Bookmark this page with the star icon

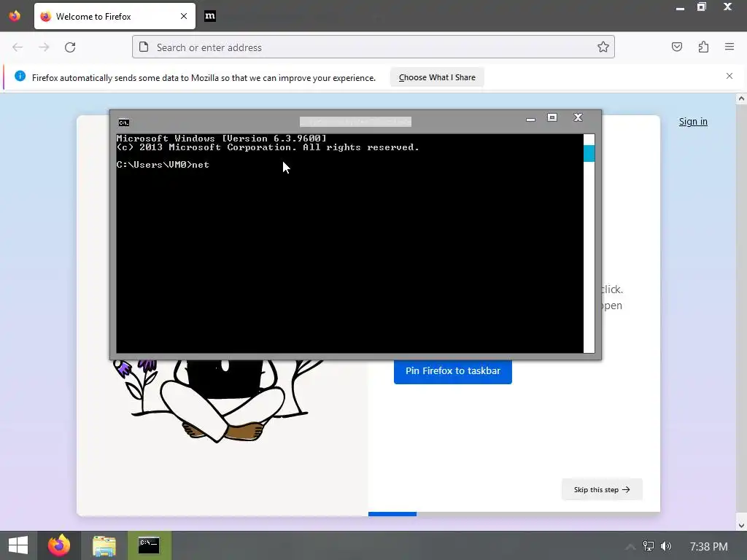tap(603, 47)
